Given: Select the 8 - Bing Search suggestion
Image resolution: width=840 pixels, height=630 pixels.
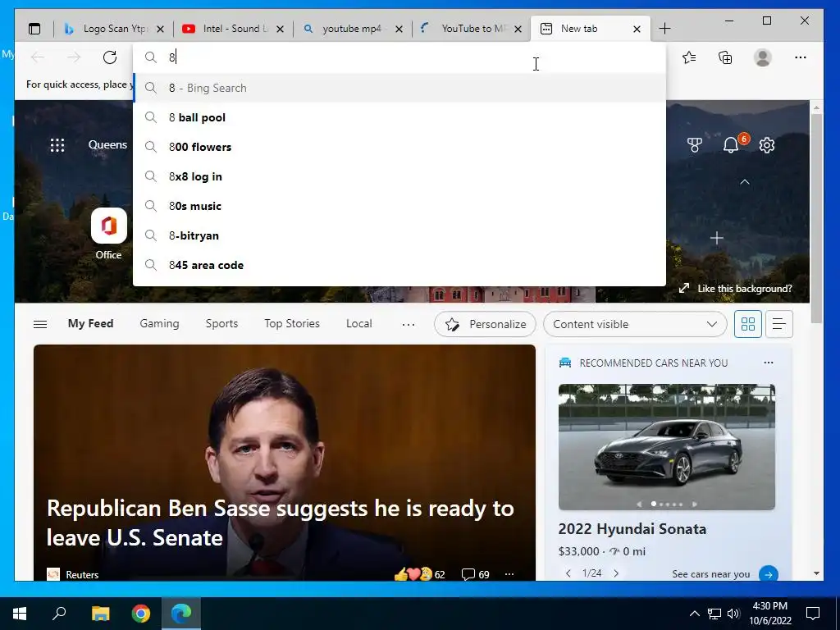Looking at the screenshot, I should coord(399,88).
